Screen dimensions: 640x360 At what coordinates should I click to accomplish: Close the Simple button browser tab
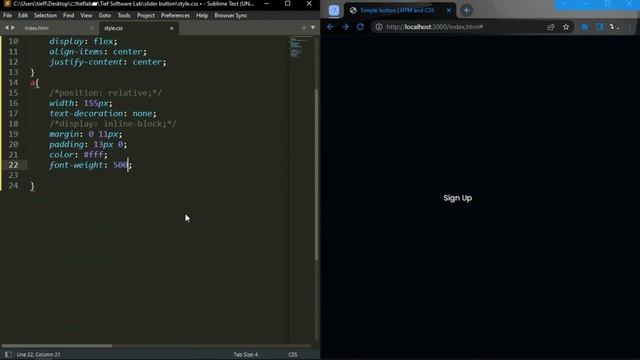tap(449, 11)
